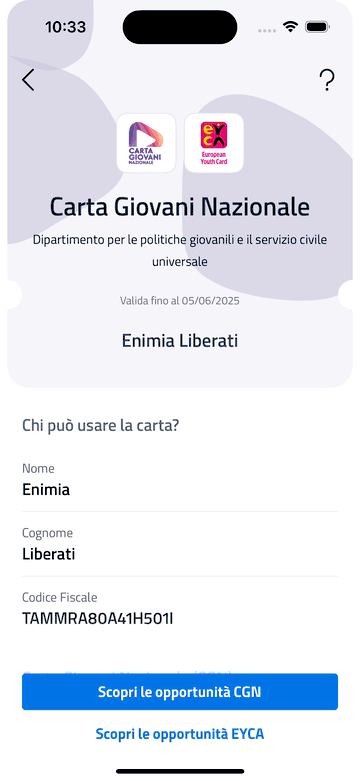
Task: Open Scopri le opportunità EYCA link
Action: coord(180,734)
